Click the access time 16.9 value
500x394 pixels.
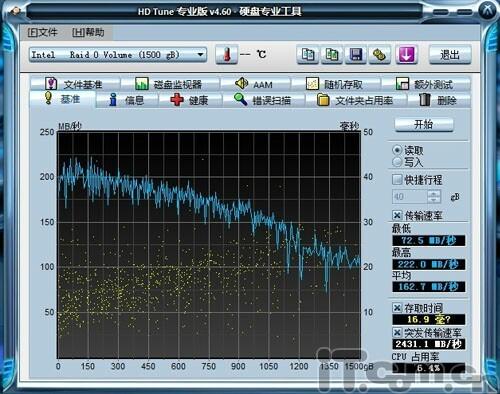[x=429, y=319]
